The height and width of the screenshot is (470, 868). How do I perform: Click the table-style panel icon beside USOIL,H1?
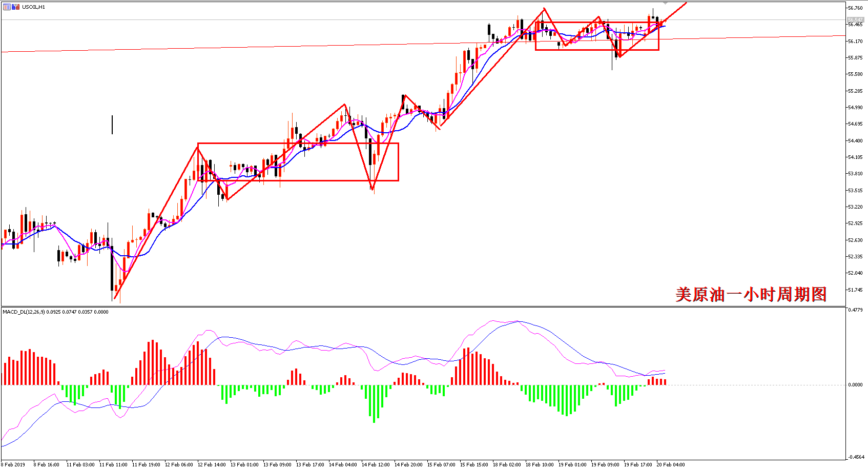(x=7, y=7)
